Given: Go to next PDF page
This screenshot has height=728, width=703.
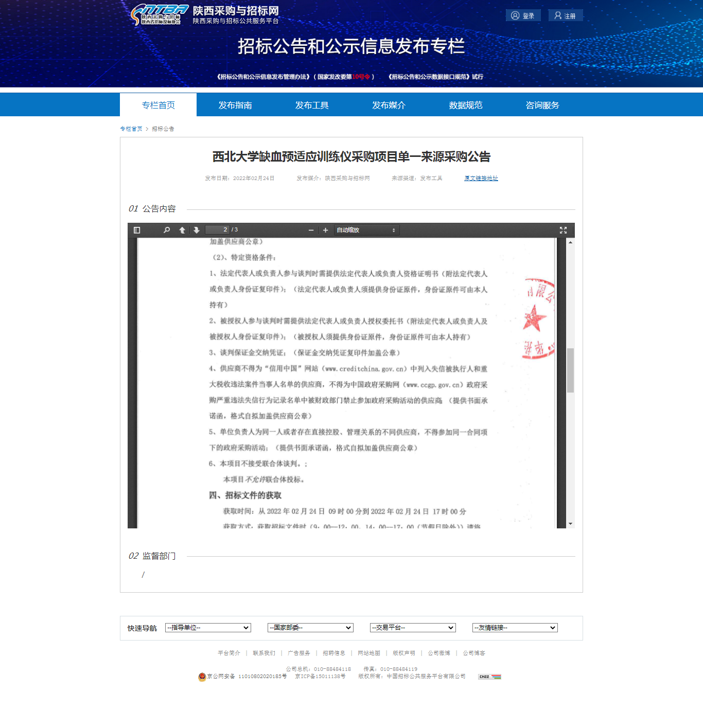Looking at the screenshot, I should coord(197,230).
